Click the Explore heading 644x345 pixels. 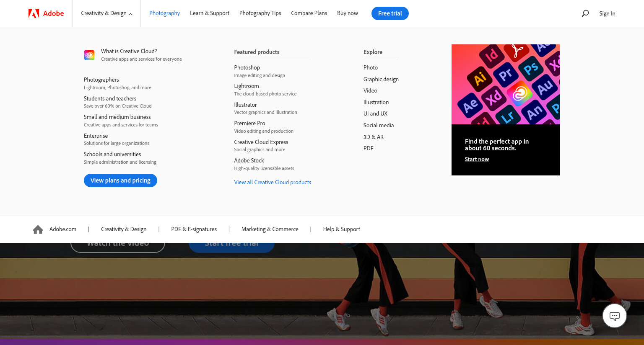click(373, 52)
